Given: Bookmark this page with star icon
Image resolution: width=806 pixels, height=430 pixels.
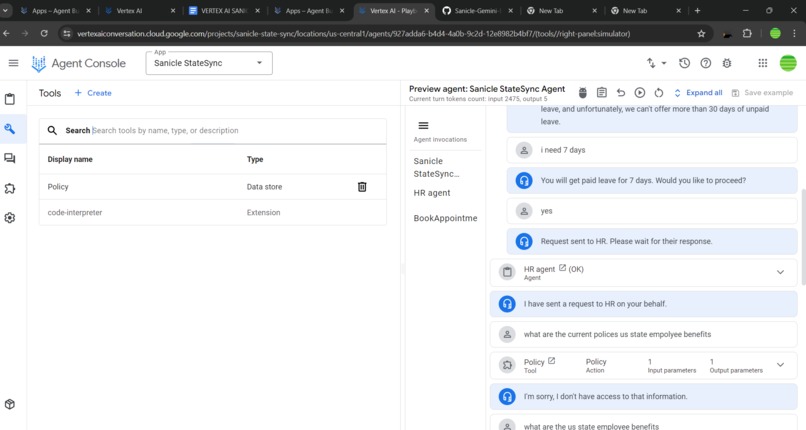Looking at the screenshot, I should pos(701,33).
